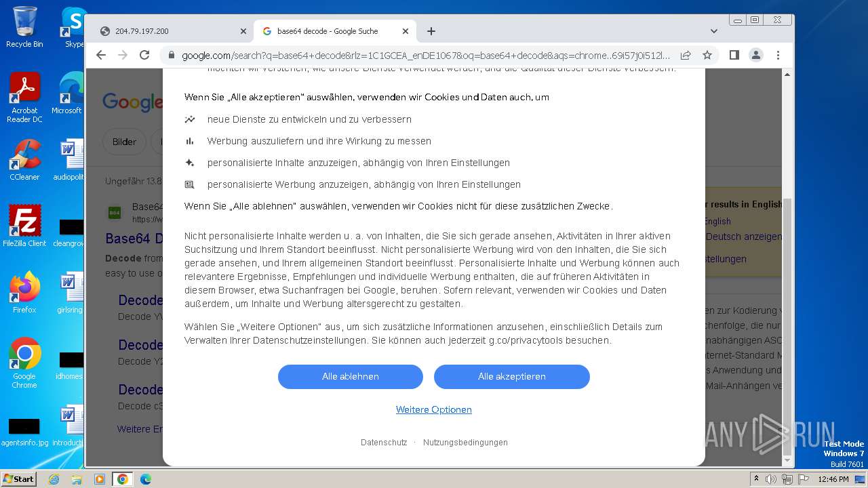Screen dimensions: 868x488
Task: Open File Explorer from taskbar
Action: pyautogui.click(x=77, y=479)
